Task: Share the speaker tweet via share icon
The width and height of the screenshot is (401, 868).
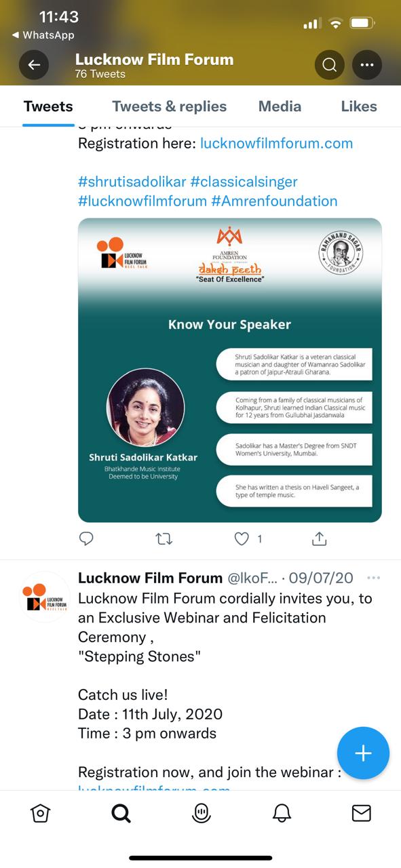Action: (x=320, y=538)
